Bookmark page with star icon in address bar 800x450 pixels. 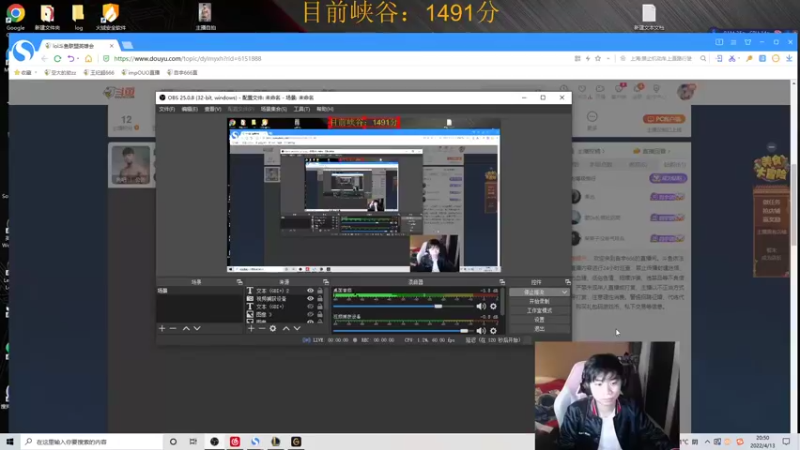point(598,59)
